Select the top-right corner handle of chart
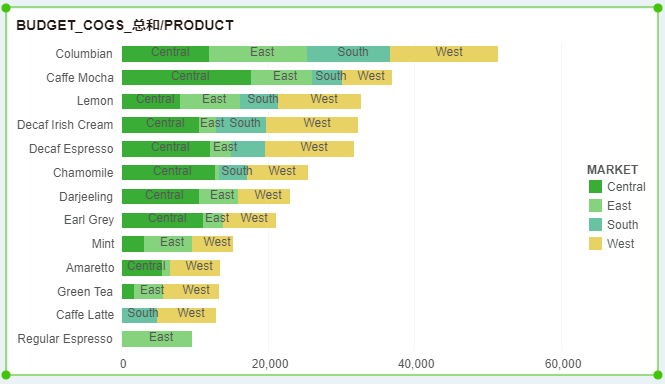 [x=658, y=8]
